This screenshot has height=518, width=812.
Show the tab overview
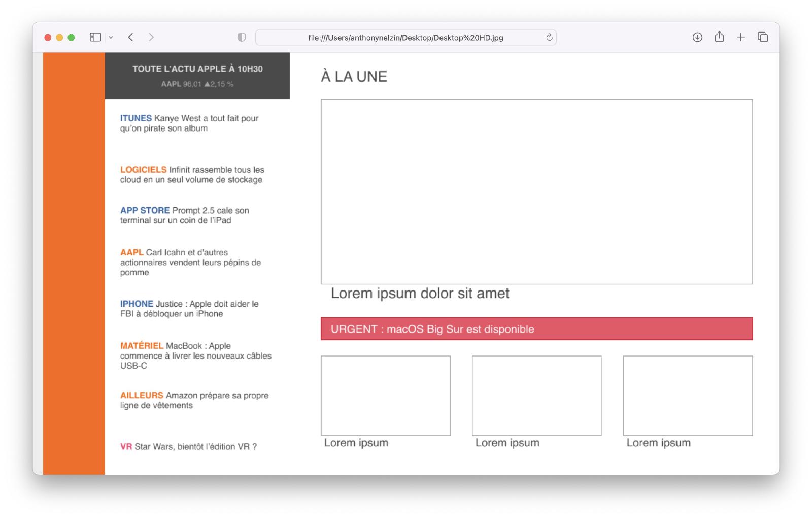click(762, 37)
